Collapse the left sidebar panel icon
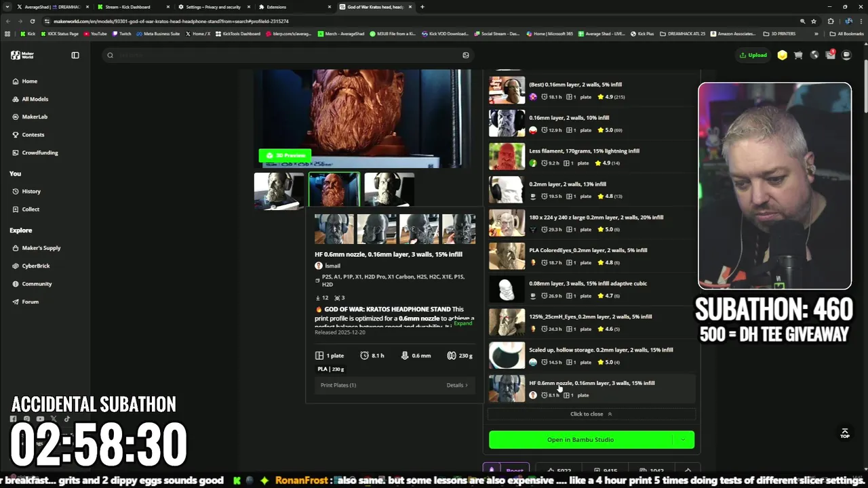868x488 pixels. tap(75, 55)
